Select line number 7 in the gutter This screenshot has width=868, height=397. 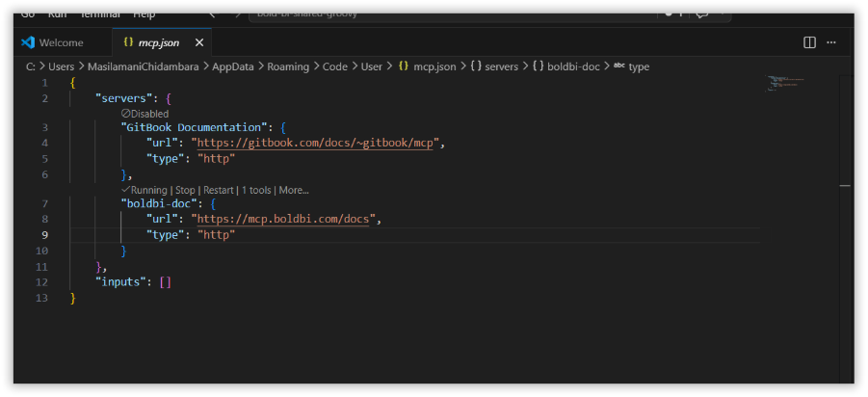45,203
